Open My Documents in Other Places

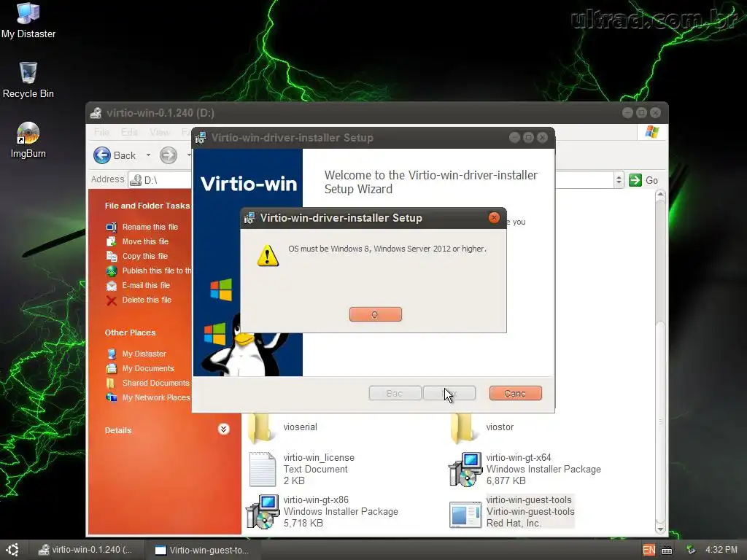(x=147, y=368)
